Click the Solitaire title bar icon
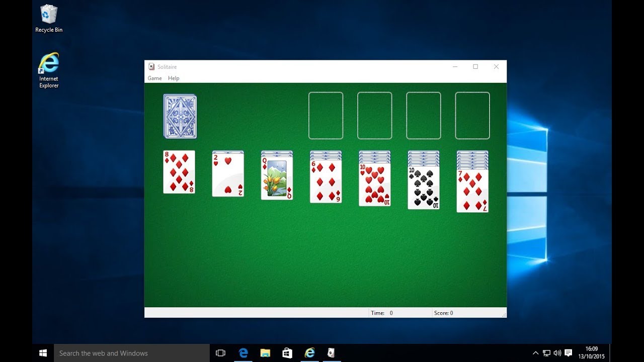The width and height of the screenshot is (644, 362). (x=151, y=66)
